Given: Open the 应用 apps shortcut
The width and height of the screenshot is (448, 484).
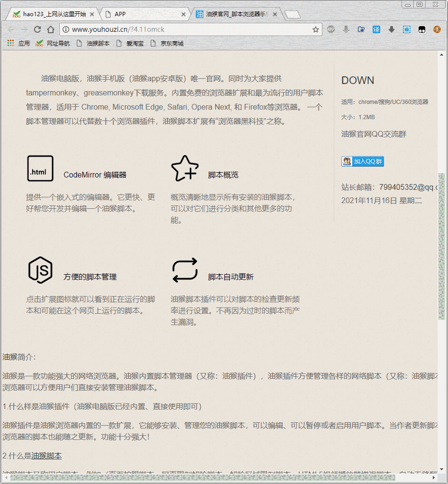Looking at the screenshot, I should pyautogui.click(x=19, y=43).
